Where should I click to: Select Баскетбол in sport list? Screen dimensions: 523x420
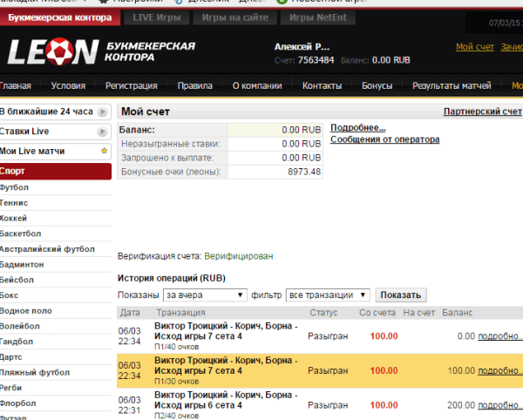tap(20, 234)
